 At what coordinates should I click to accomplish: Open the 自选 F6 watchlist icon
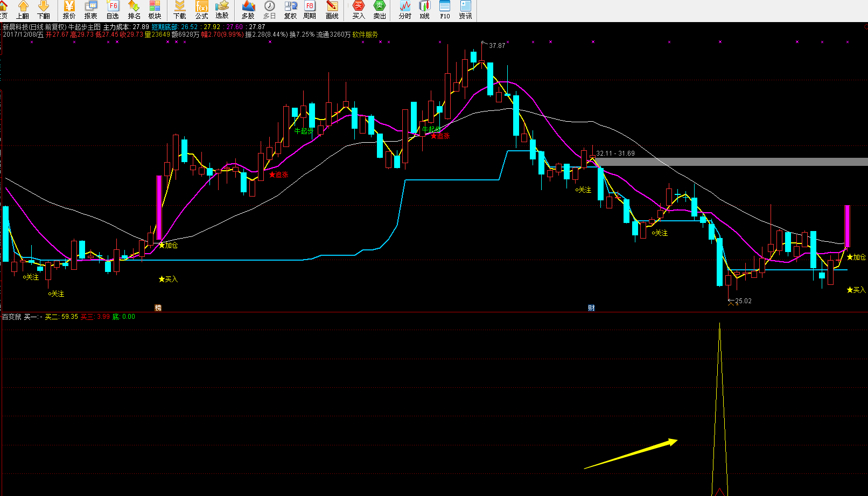point(113,10)
